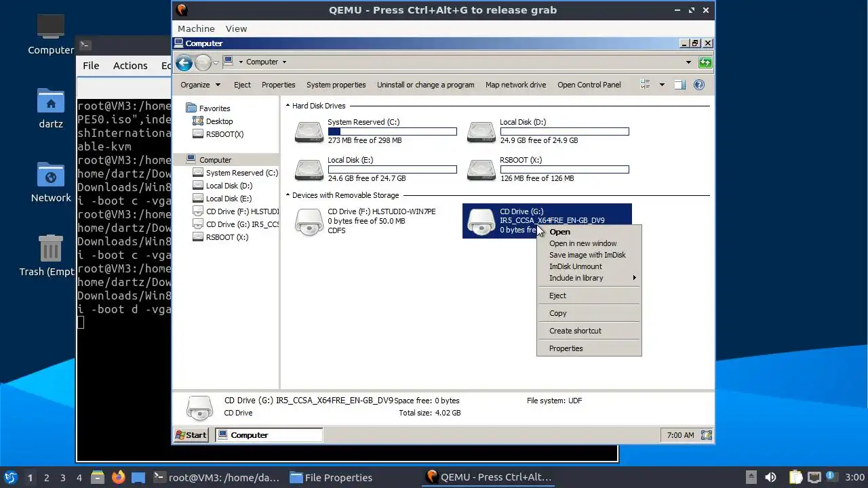Image resolution: width=868 pixels, height=488 pixels.
Task: Open the address bar history dropdown
Action: coord(688,62)
